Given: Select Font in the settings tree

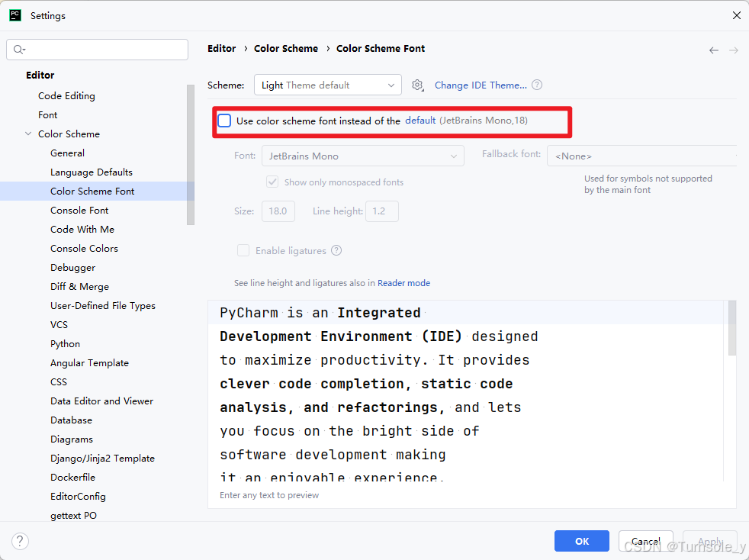Looking at the screenshot, I should 48,114.
